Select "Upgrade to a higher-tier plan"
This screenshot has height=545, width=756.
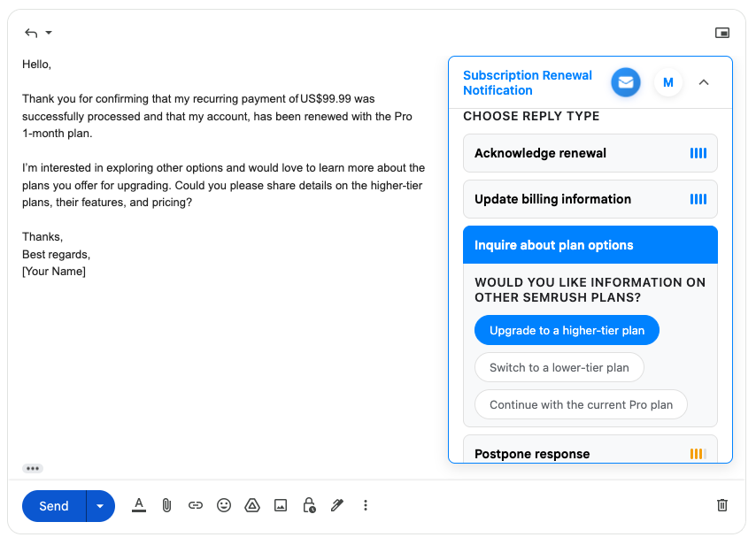(x=567, y=330)
